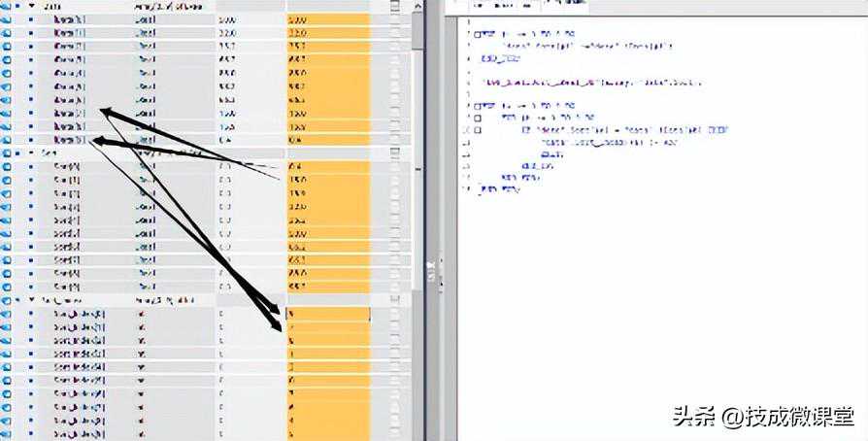Click the monitor icon of the first Data row
This screenshot has width=868, height=441.
point(7,19)
